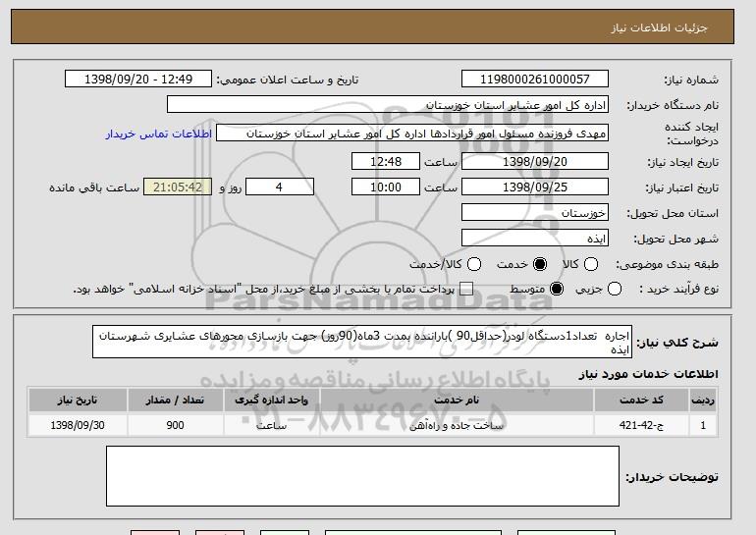This screenshot has width=756, height=535.
Task: Click the جزئیات اطلاعات نیاز page title
Action: pyautogui.click(x=659, y=27)
